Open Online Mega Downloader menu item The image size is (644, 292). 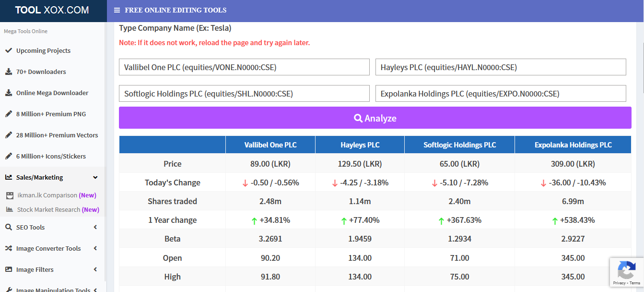pos(53,93)
